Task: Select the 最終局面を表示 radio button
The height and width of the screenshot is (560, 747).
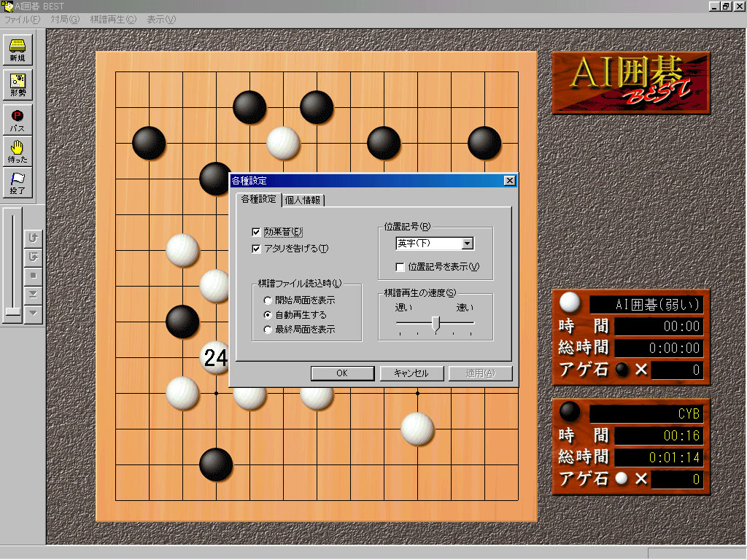Action: coord(268,330)
